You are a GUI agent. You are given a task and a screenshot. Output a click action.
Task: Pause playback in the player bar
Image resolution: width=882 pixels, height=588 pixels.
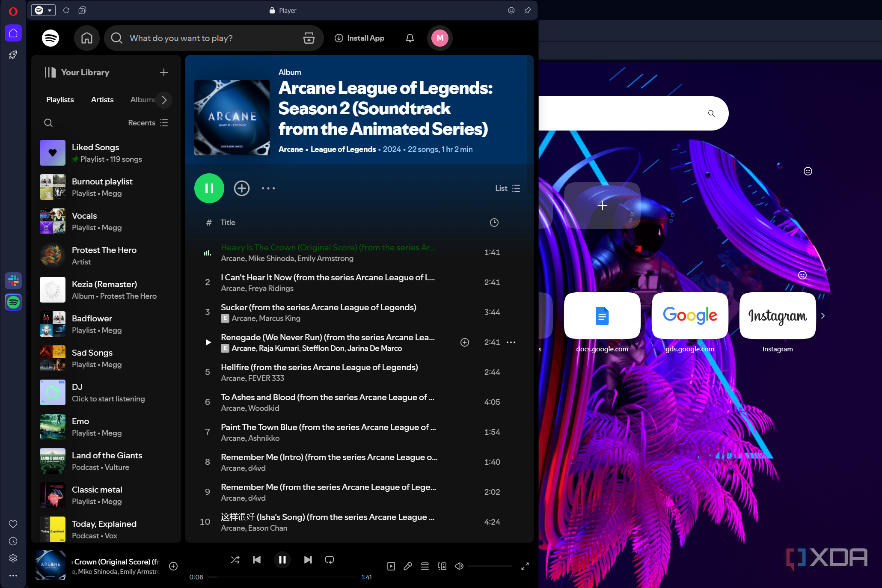[282, 560]
